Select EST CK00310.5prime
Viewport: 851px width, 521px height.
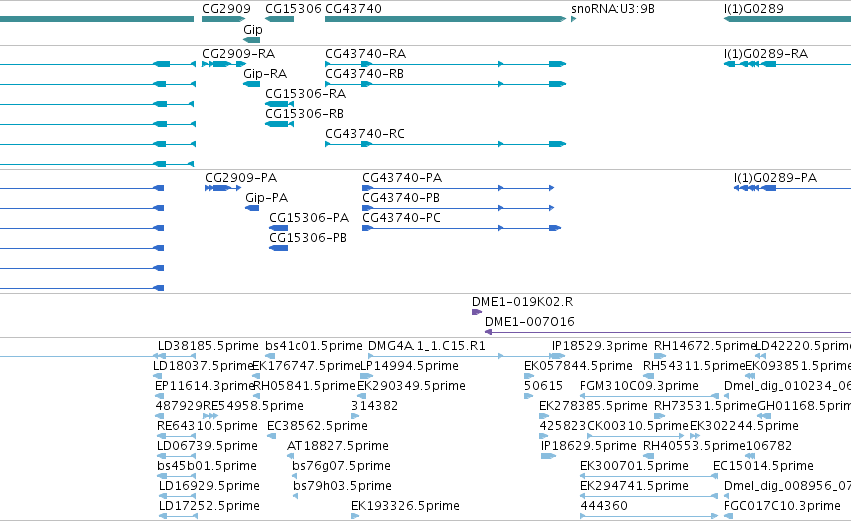(x=638, y=427)
